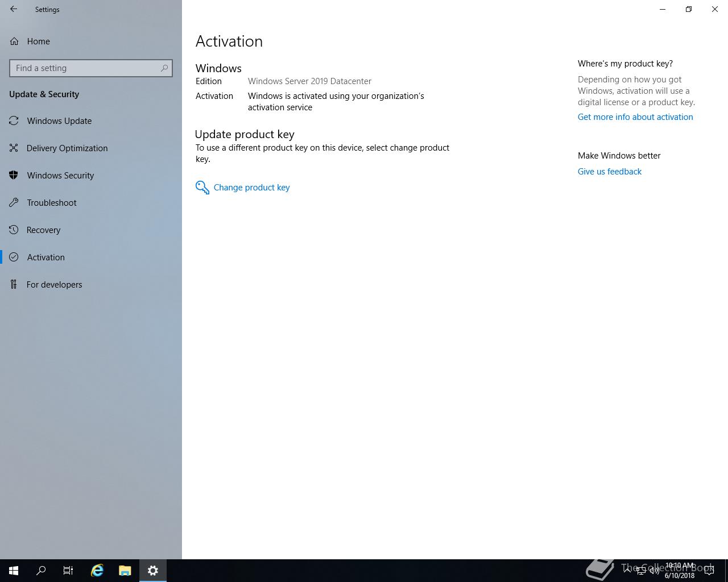The width and height of the screenshot is (728, 582).
Task: Open For developers settings
Action: [x=91, y=285]
